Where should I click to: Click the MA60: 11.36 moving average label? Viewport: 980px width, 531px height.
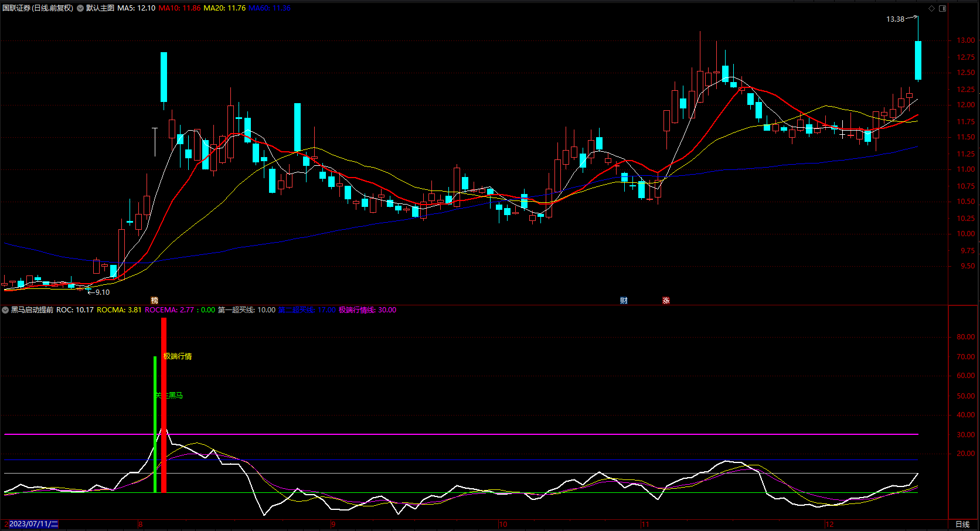[x=270, y=8]
